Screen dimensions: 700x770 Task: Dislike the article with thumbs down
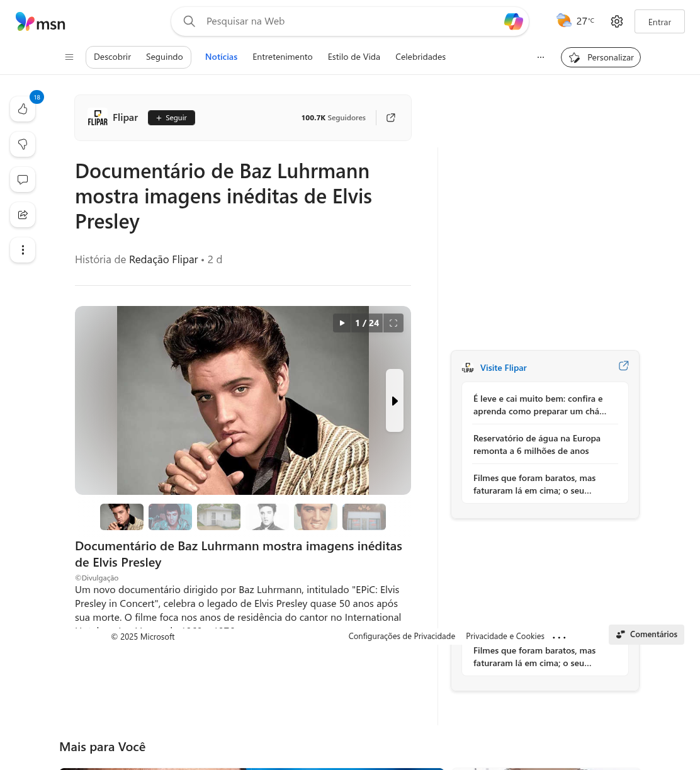pos(23,144)
